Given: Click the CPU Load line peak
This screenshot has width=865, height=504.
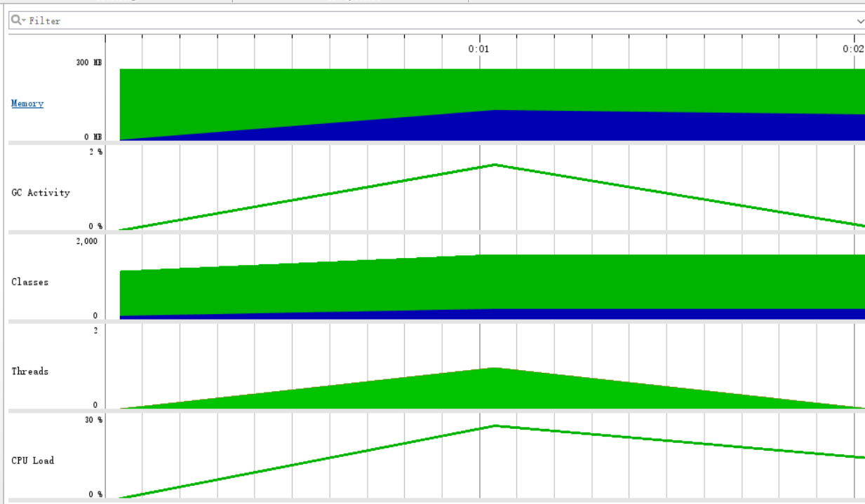Looking at the screenshot, I should tap(495, 425).
